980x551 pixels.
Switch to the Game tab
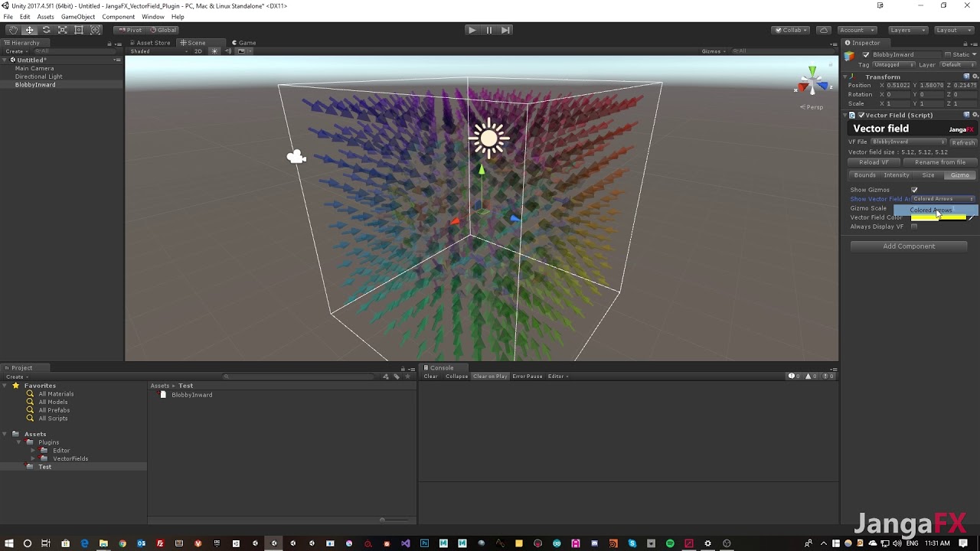pos(243,43)
